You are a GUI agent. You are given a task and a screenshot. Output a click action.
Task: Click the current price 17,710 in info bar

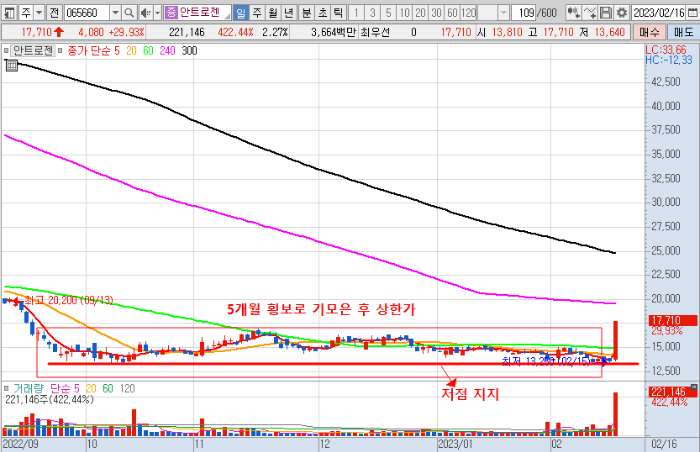[x=37, y=32]
